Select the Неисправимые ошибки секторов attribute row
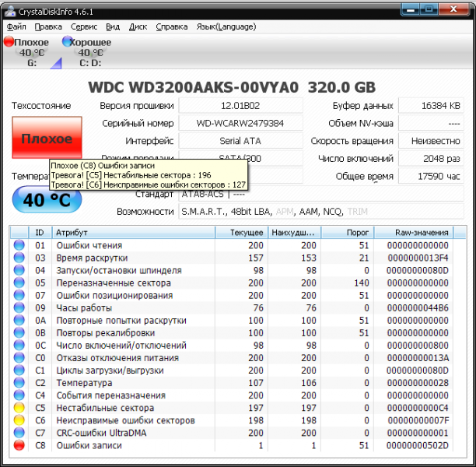This screenshot has width=476, height=467. tap(233, 420)
